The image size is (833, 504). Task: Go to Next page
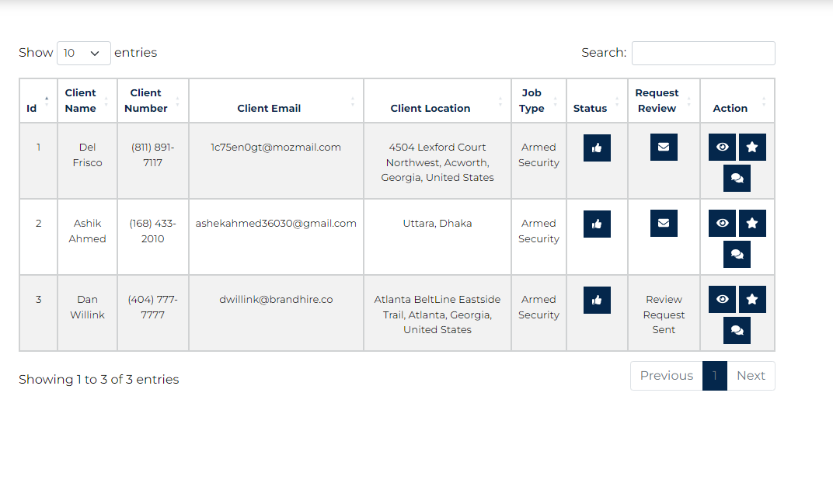[x=751, y=376]
